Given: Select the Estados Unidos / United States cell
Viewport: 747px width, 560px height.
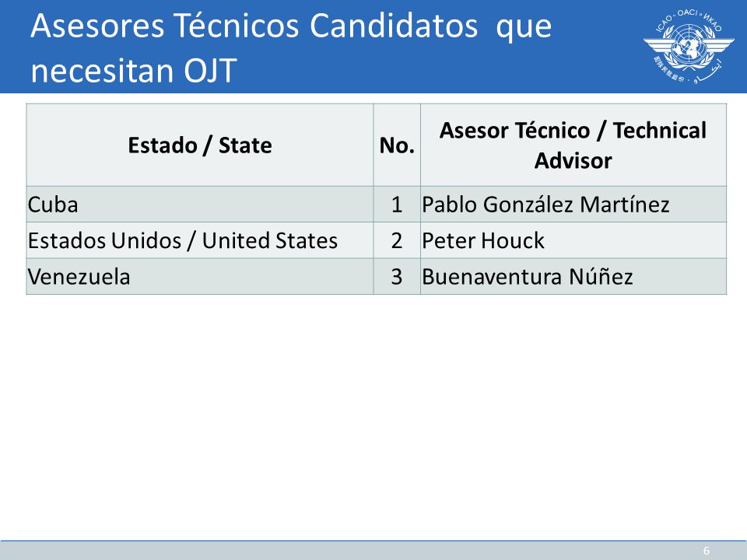Looking at the screenshot, I should click(x=200, y=240).
